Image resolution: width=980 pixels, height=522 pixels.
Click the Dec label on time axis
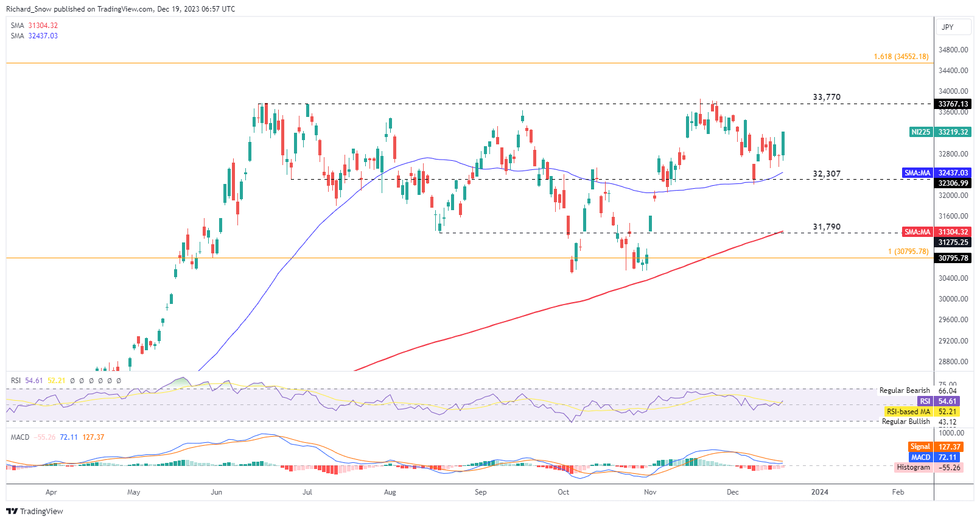coord(733,492)
